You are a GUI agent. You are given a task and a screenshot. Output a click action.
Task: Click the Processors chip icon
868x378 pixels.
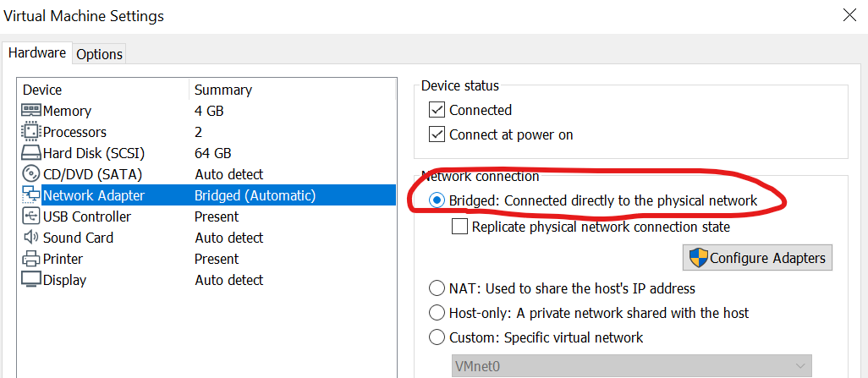(31, 132)
